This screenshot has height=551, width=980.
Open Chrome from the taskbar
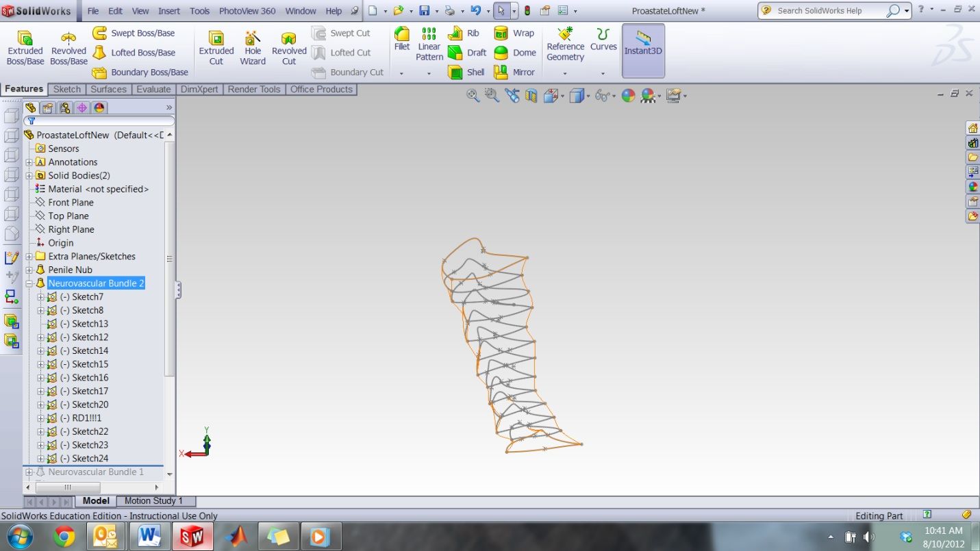(x=64, y=537)
